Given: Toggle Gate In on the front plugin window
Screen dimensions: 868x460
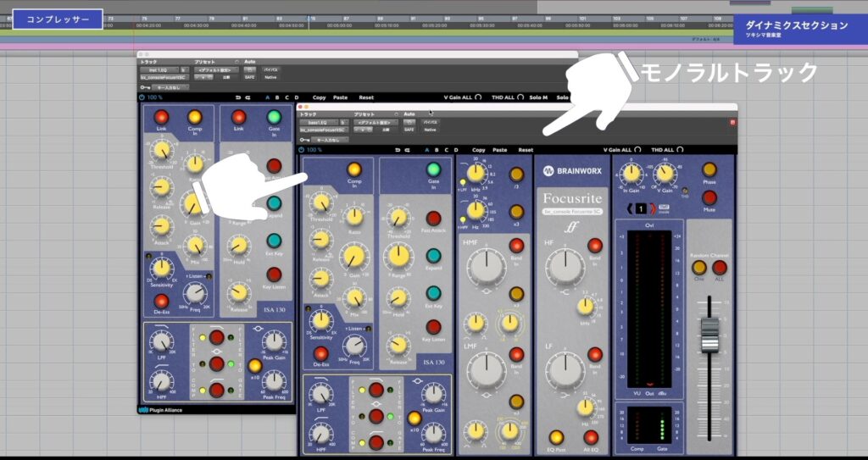Looking at the screenshot, I should [x=433, y=169].
